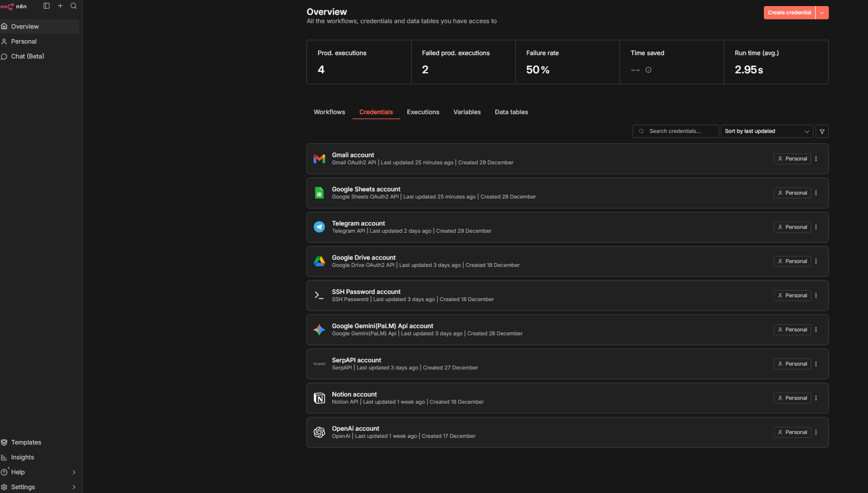This screenshot has width=868, height=493.
Task: Click the Time saved info icon
Action: tap(648, 70)
